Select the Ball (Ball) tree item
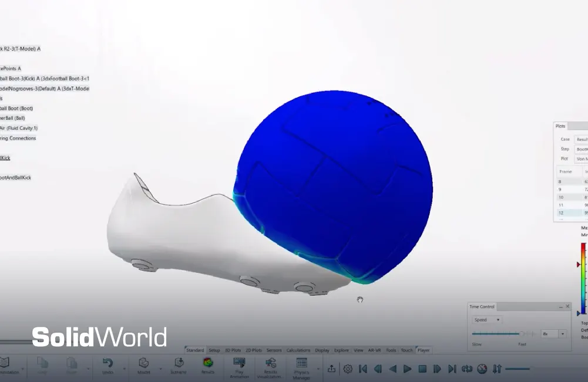588x382 pixels. [x=12, y=118]
